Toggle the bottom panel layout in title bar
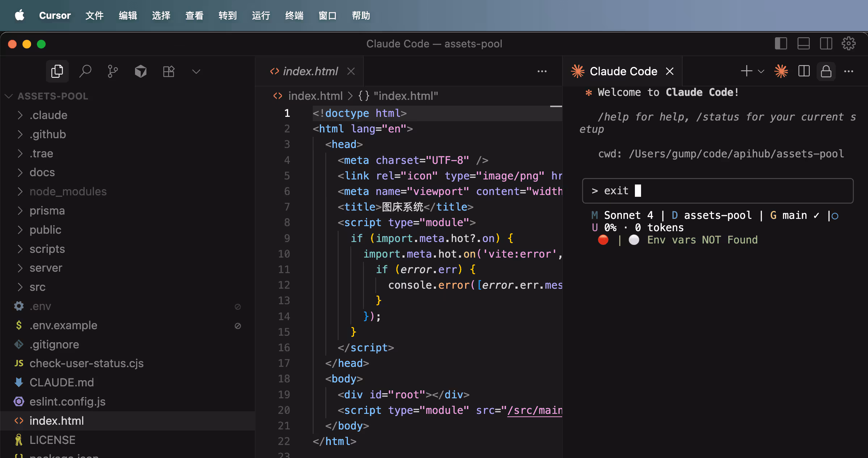The height and width of the screenshot is (458, 868). [x=803, y=43]
